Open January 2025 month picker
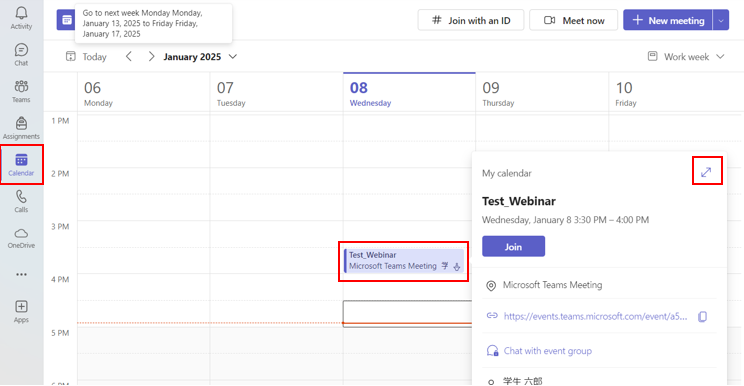 [x=200, y=57]
